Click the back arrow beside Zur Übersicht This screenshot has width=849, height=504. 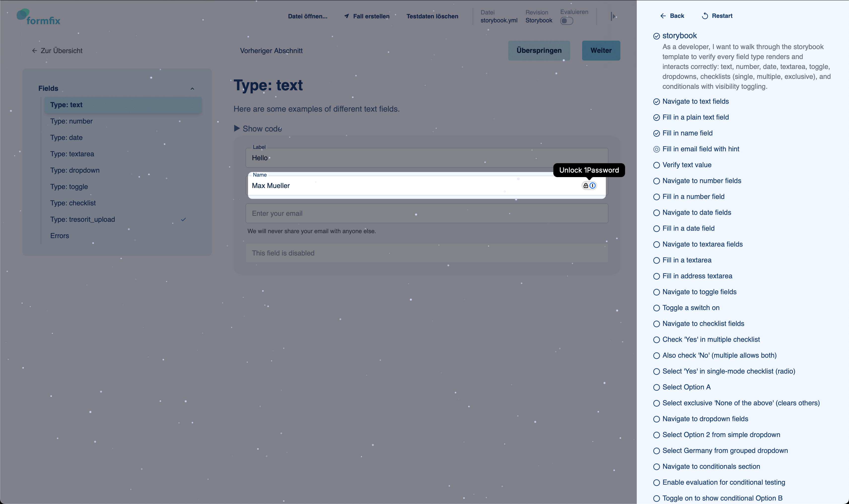(x=35, y=50)
